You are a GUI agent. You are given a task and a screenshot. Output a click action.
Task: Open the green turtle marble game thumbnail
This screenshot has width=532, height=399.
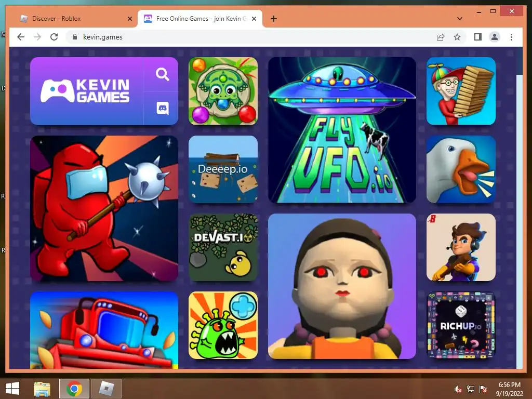pyautogui.click(x=223, y=91)
